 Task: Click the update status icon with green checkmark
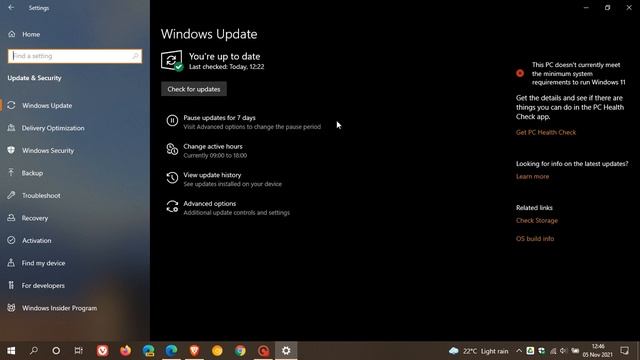pos(171,61)
